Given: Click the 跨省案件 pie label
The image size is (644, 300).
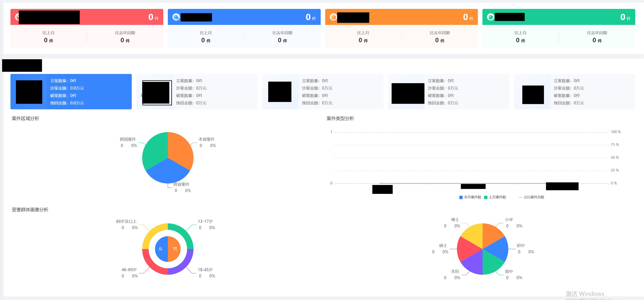Looking at the screenshot, I should pyautogui.click(x=182, y=184).
